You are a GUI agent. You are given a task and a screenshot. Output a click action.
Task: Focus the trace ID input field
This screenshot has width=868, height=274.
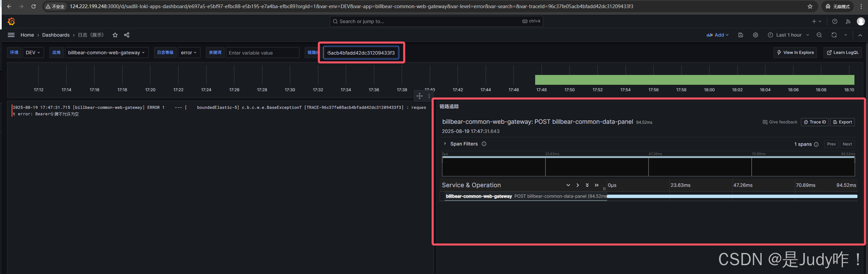click(361, 53)
